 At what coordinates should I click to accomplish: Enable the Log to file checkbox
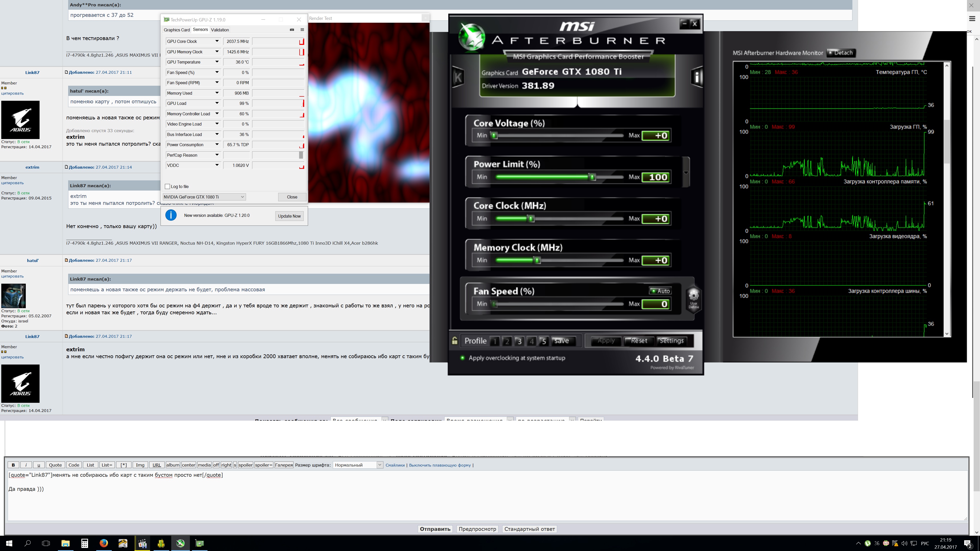tap(167, 186)
